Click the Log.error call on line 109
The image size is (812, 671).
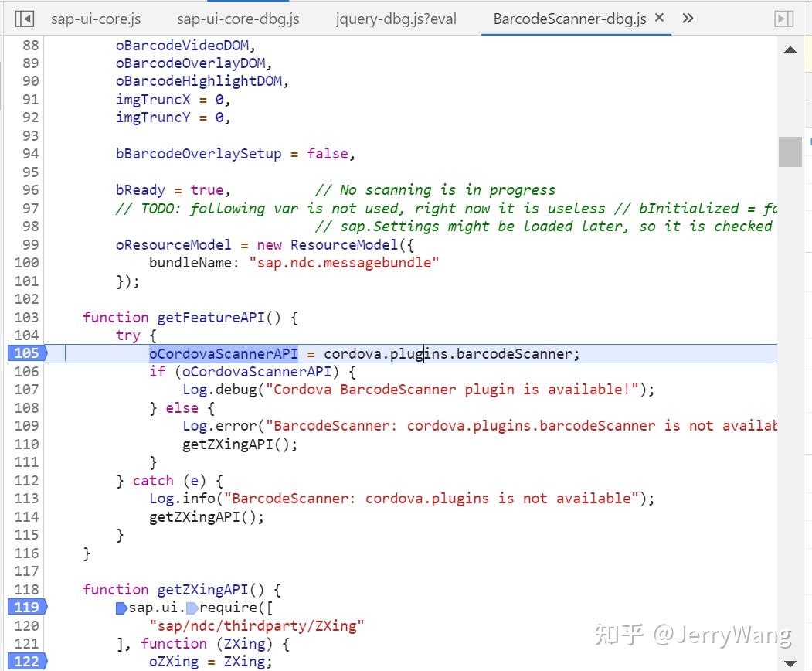pos(480,425)
